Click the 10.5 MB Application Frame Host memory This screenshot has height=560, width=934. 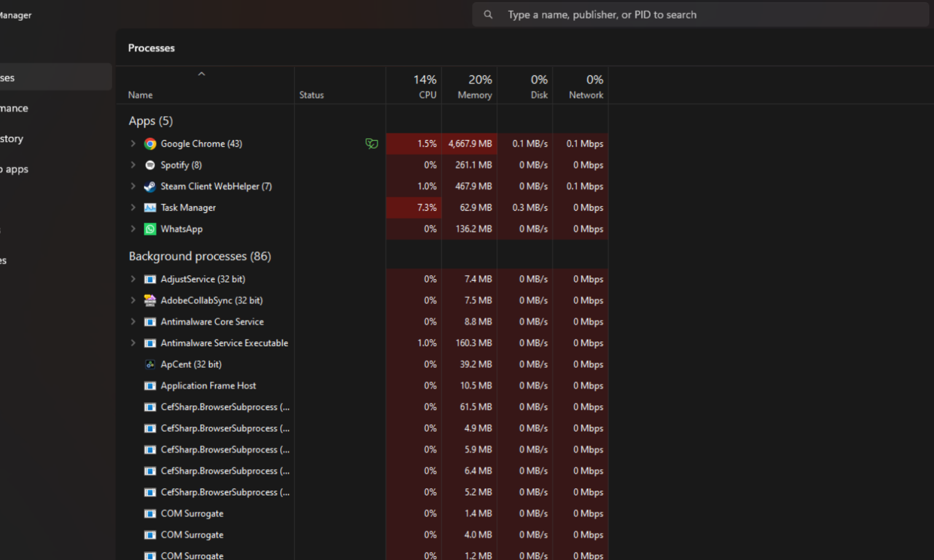coord(476,386)
